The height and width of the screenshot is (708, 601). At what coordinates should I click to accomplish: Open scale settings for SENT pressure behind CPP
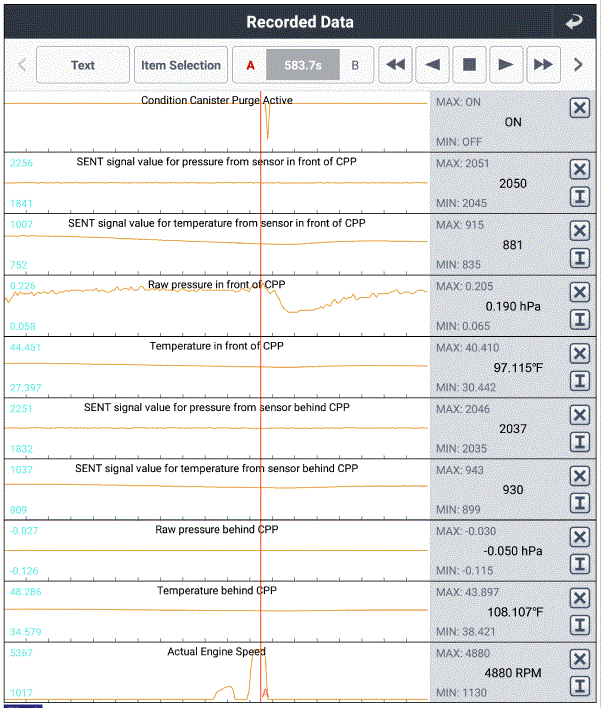pos(580,442)
